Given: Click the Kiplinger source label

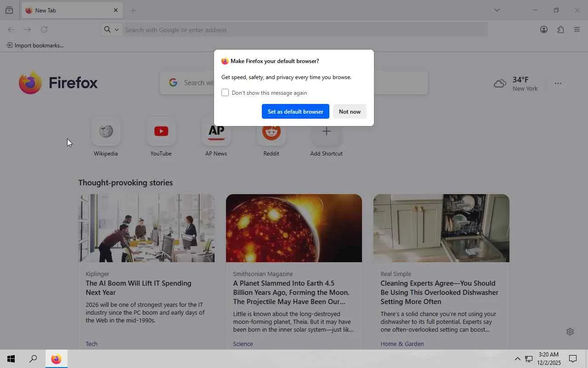Looking at the screenshot, I should click(97, 274).
